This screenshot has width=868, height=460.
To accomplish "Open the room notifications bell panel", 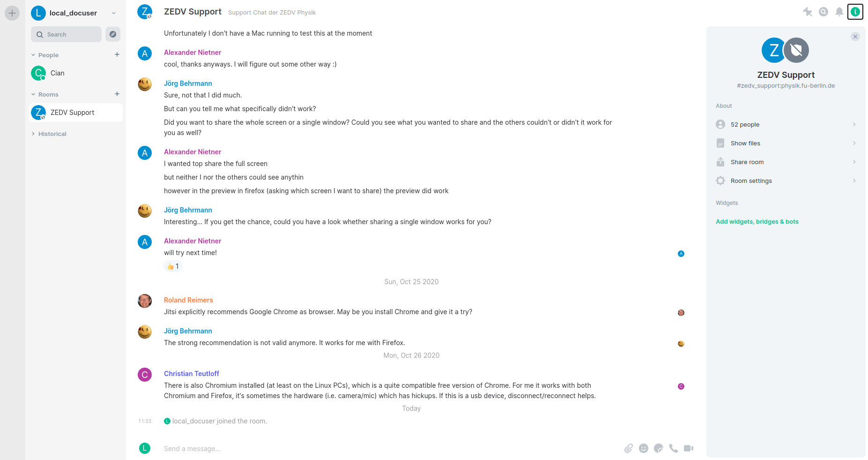I will pos(839,12).
